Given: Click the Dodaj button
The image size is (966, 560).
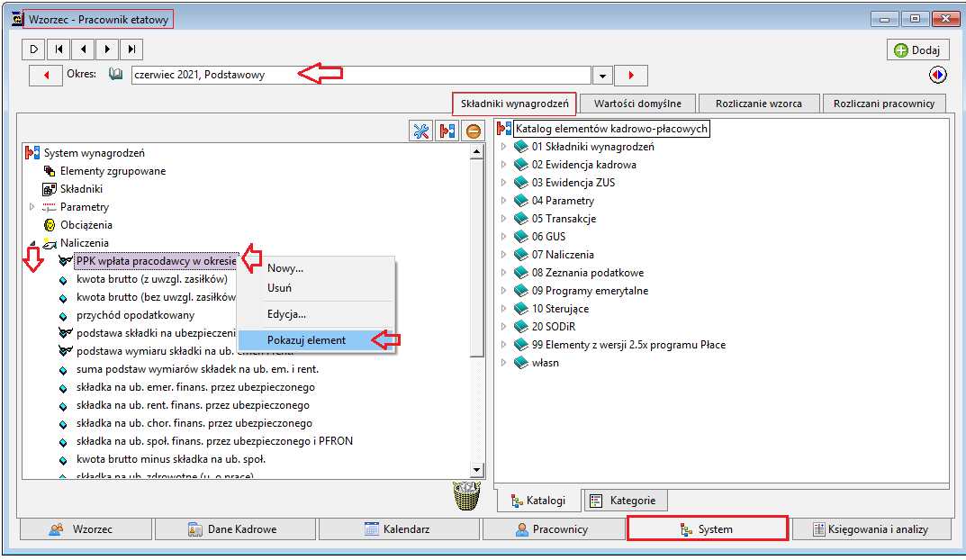Looking at the screenshot, I should [917, 50].
